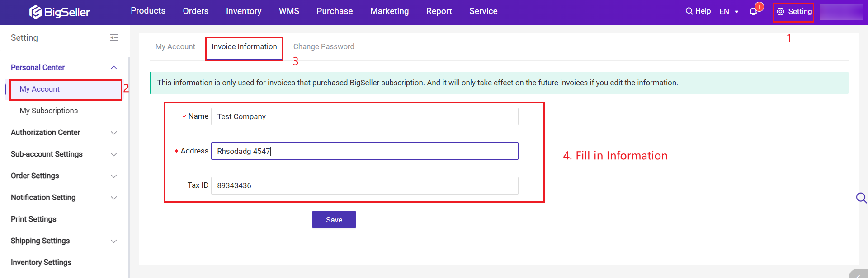
Task: Open the notification bell
Action: point(753,12)
